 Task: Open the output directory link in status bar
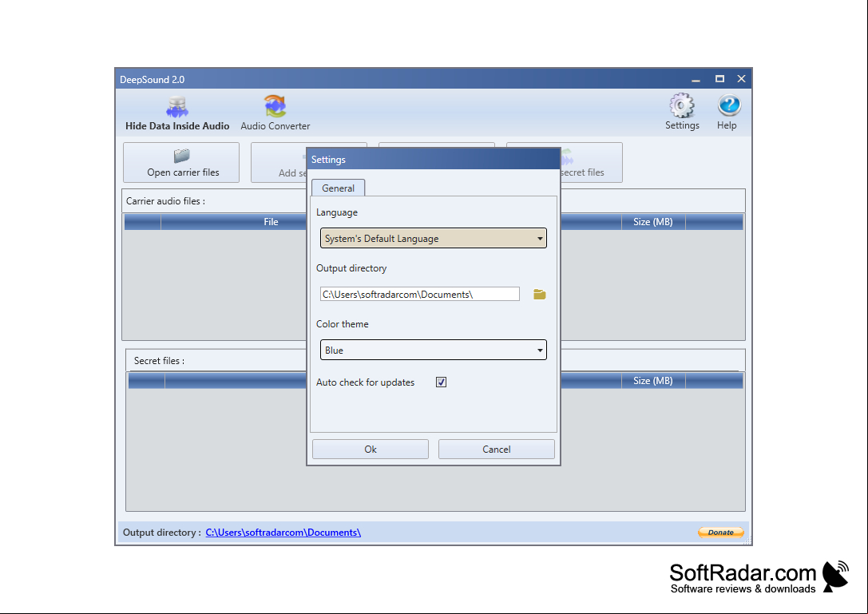(x=283, y=532)
